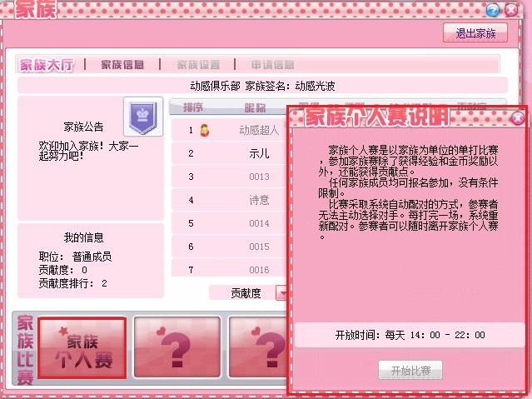Click the purple family crest badge icon
Viewport: 532px width, 399px height.
143,117
